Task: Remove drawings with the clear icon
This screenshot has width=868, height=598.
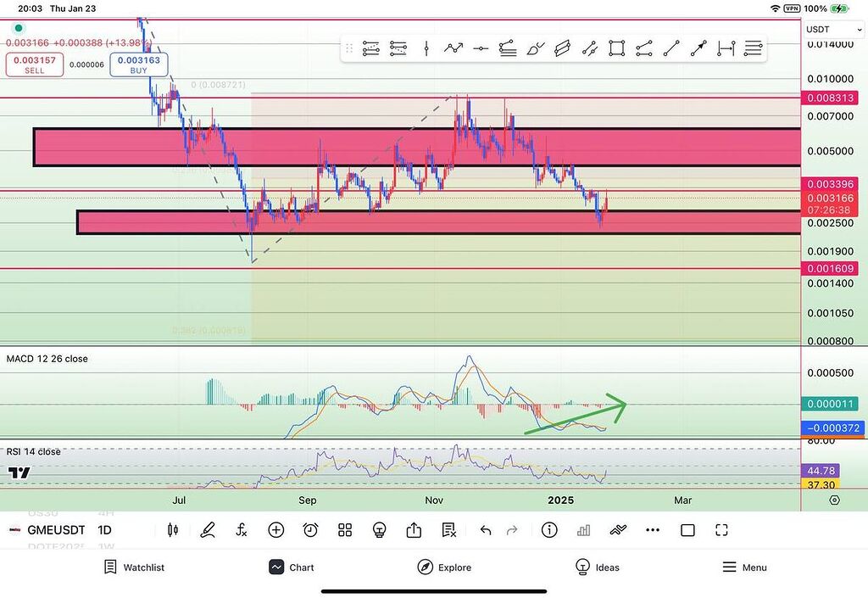Action: (x=449, y=530)
